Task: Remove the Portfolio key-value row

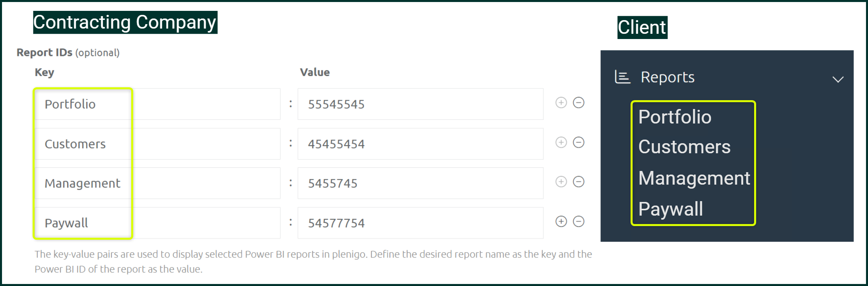Action: (579, 103)
